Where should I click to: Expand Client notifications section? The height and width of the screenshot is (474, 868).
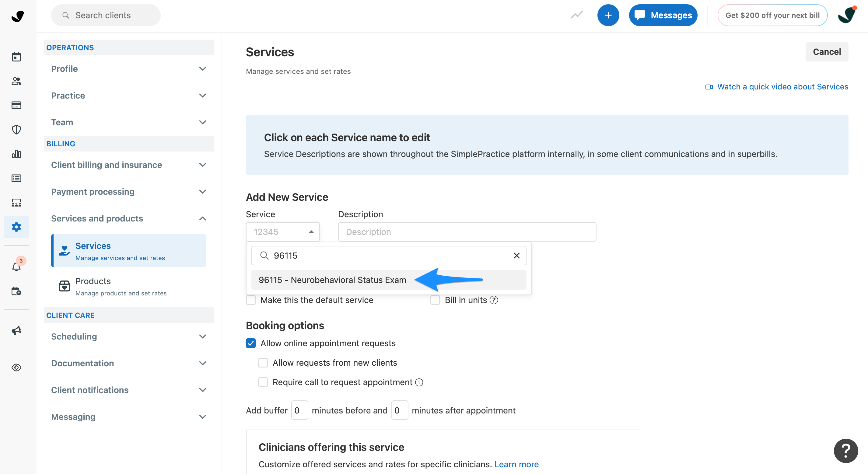(x=129, y=390)
